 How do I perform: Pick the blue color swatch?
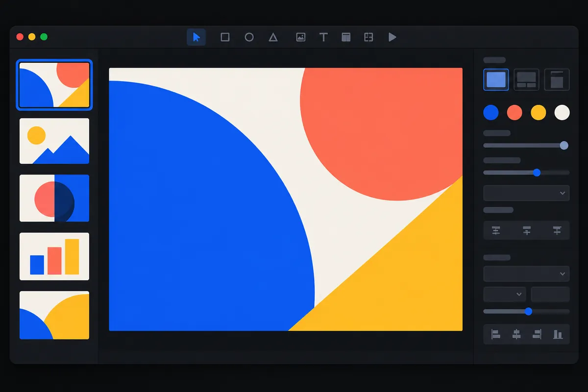click(x=491, y=113)
